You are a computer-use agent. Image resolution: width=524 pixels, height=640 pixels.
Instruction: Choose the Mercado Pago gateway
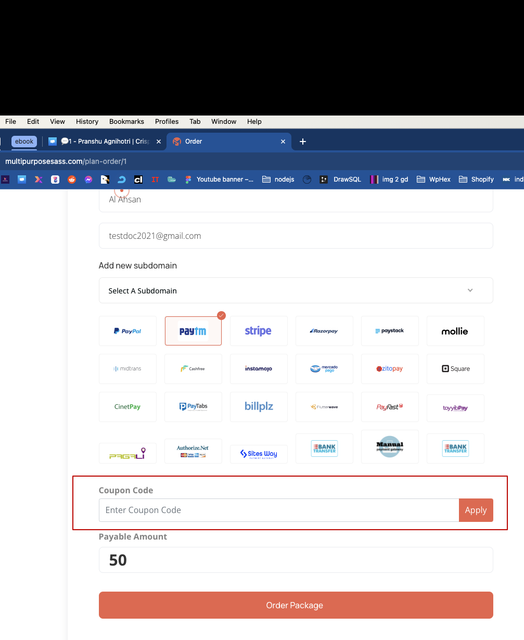point(324,369)
